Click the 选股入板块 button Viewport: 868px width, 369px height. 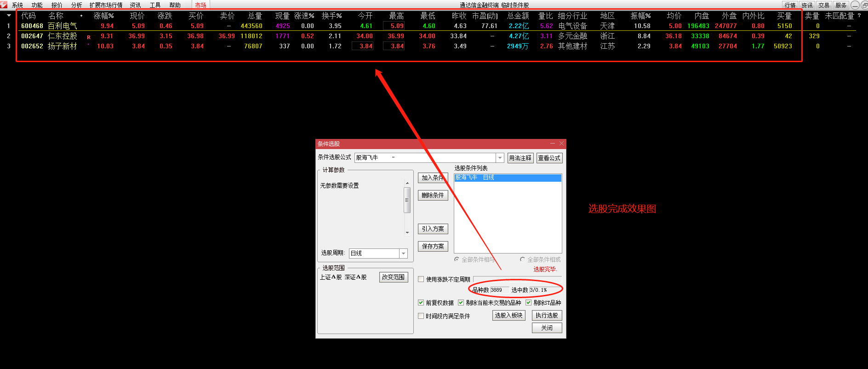pos(509,315)
